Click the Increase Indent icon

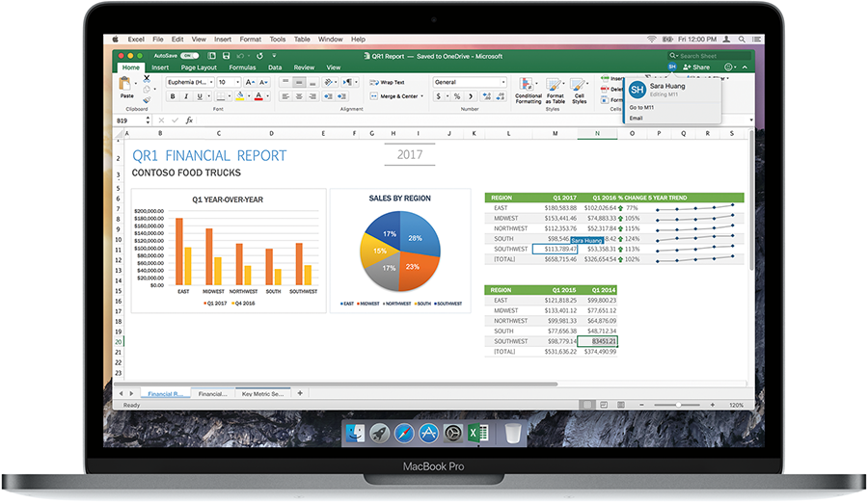coord(342,96)
